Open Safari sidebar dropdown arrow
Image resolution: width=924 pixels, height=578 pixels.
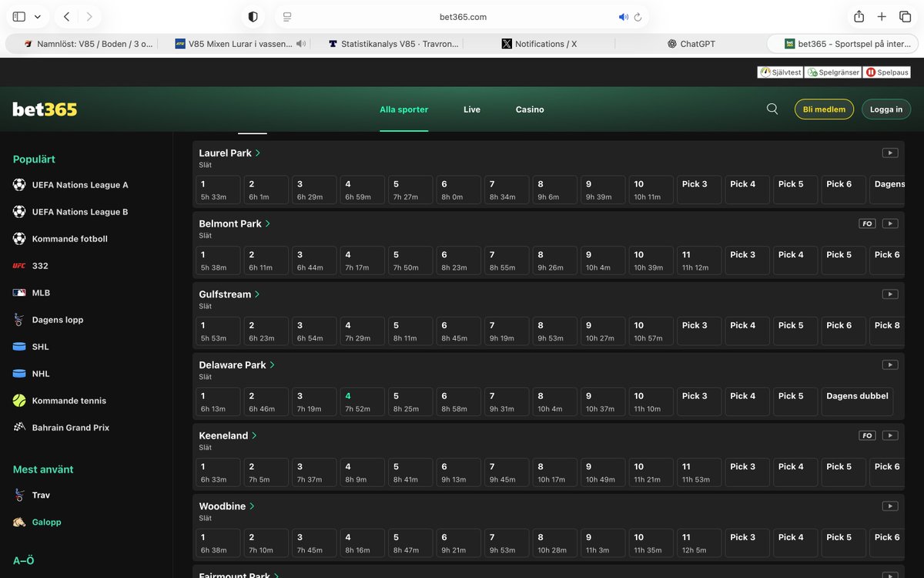(x=38, y=17)
